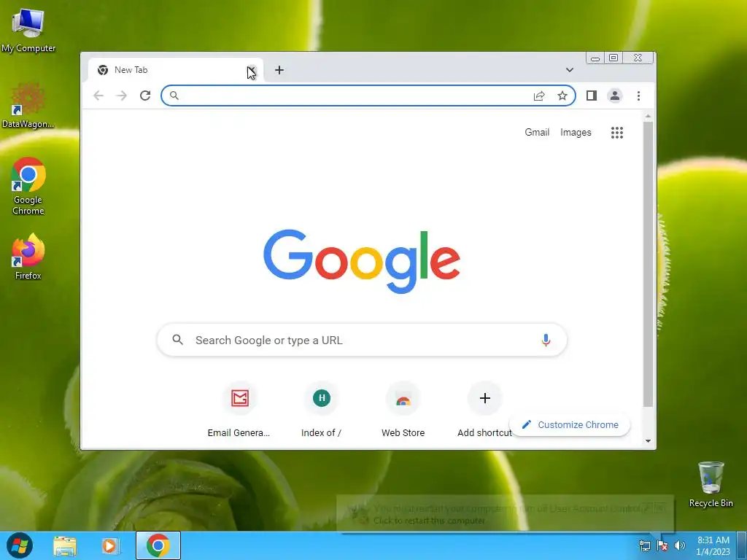Click the network tray icon

click(x=645, y=545)
